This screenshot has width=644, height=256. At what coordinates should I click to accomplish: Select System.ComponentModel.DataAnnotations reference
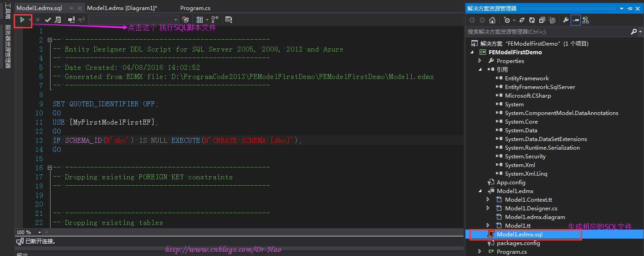(x=562, y=113)
